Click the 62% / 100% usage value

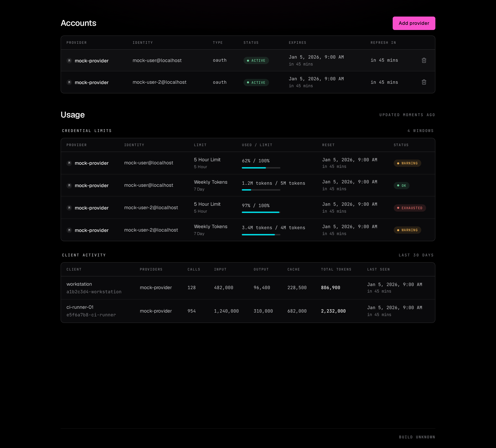click(x=256, y=161)
